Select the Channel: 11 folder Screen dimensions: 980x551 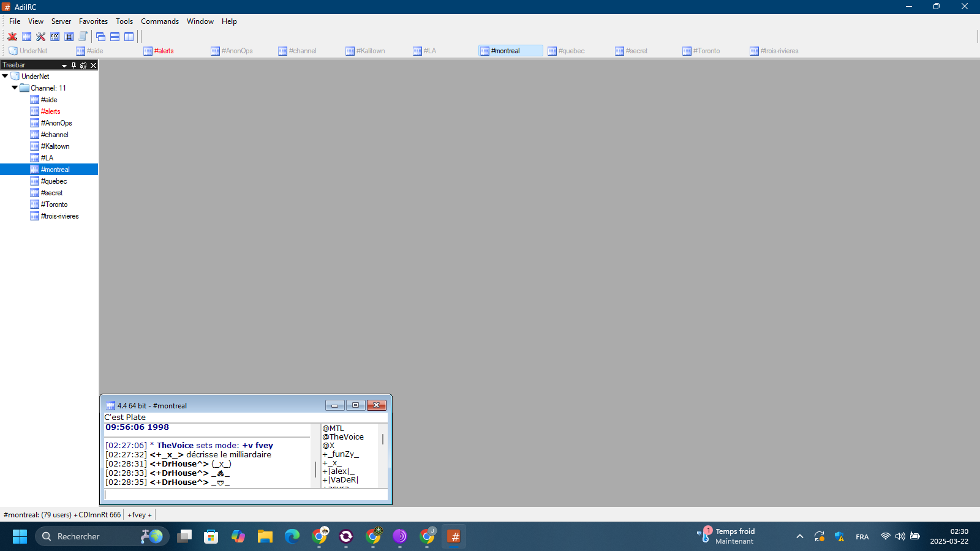tap(48, 88)
